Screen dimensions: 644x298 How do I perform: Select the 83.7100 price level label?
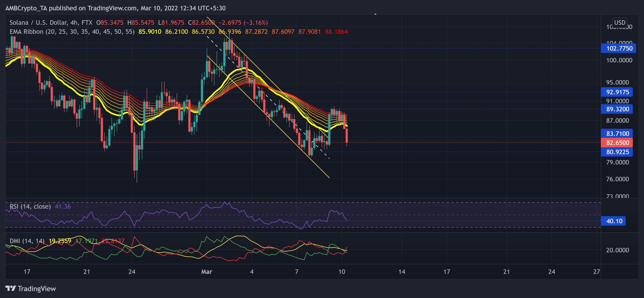(x=617, y=133)
